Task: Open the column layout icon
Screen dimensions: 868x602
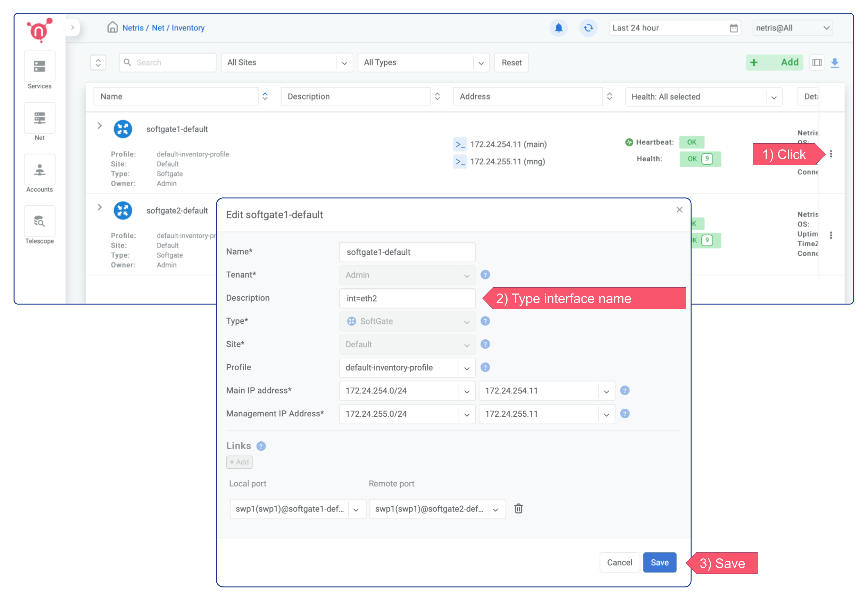Action: click(817, 62)
